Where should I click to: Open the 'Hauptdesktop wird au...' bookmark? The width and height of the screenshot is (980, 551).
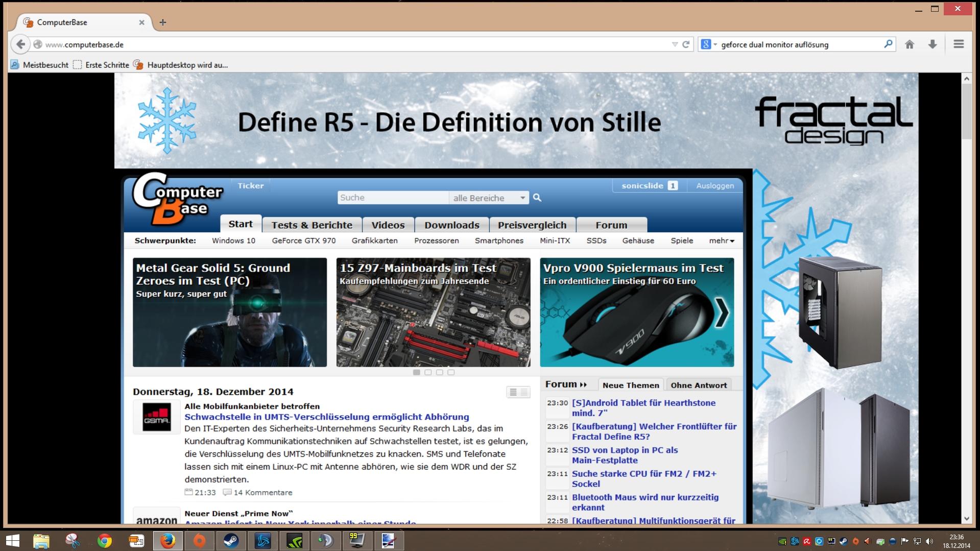coord(181,65)
